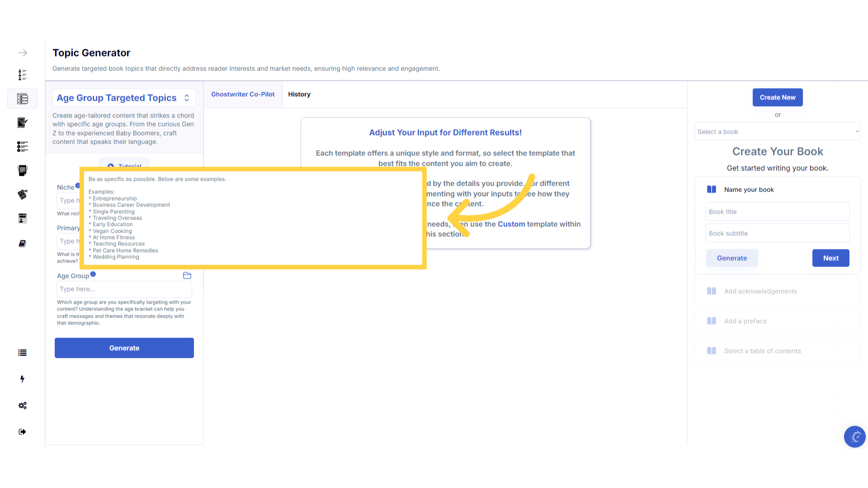
Task: Open the Select a book dropdown
Action: click(778, 132)
